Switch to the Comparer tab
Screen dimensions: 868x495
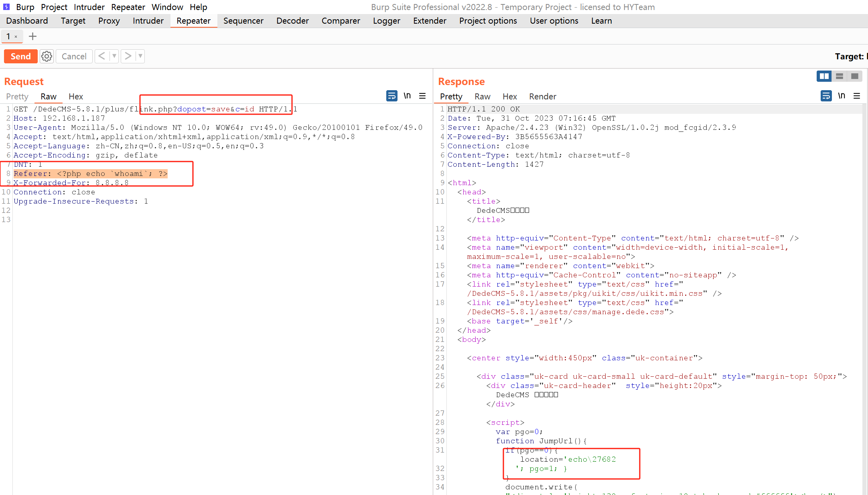point(341,21)
